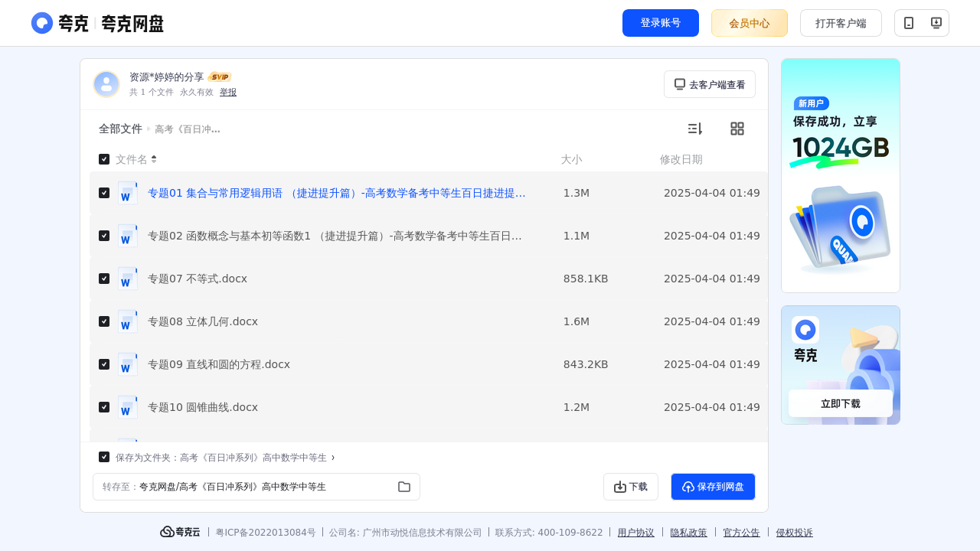Click Word icon for 专题02 函数概念 file
Image resolution: width=980 pixels, height=551 pixels.
[x=128, y=236]
